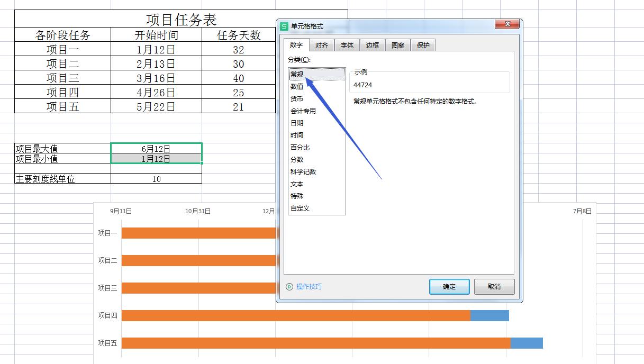
Task: Select the 数字 tab
Action: pyautogui.click(x=296, y=45)
